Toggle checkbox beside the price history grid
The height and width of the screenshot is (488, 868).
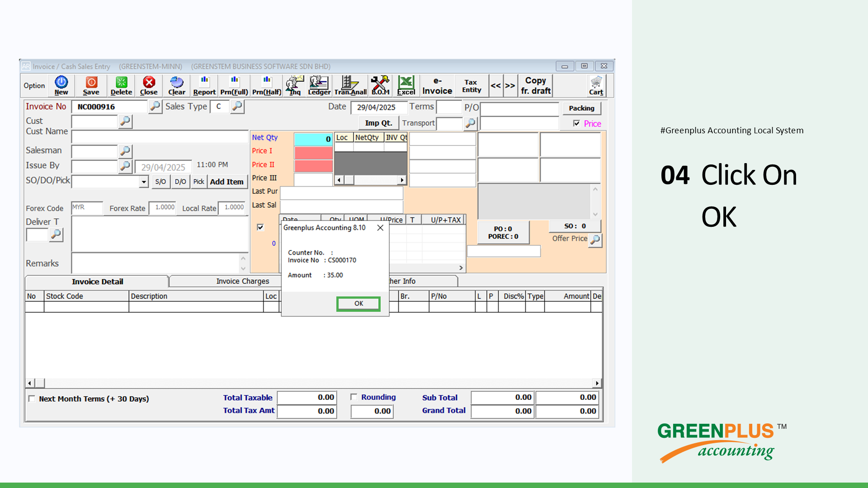[260, 227]
